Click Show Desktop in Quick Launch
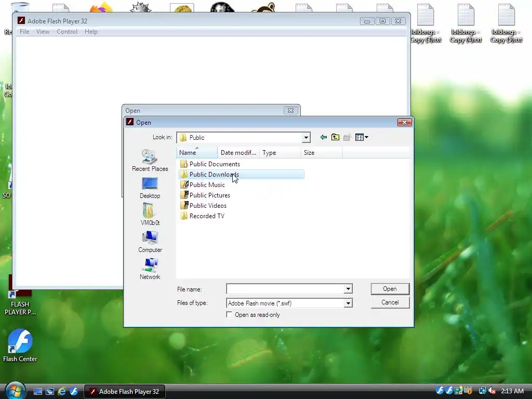Screen dimensions: 532x399 coord(37,392)
